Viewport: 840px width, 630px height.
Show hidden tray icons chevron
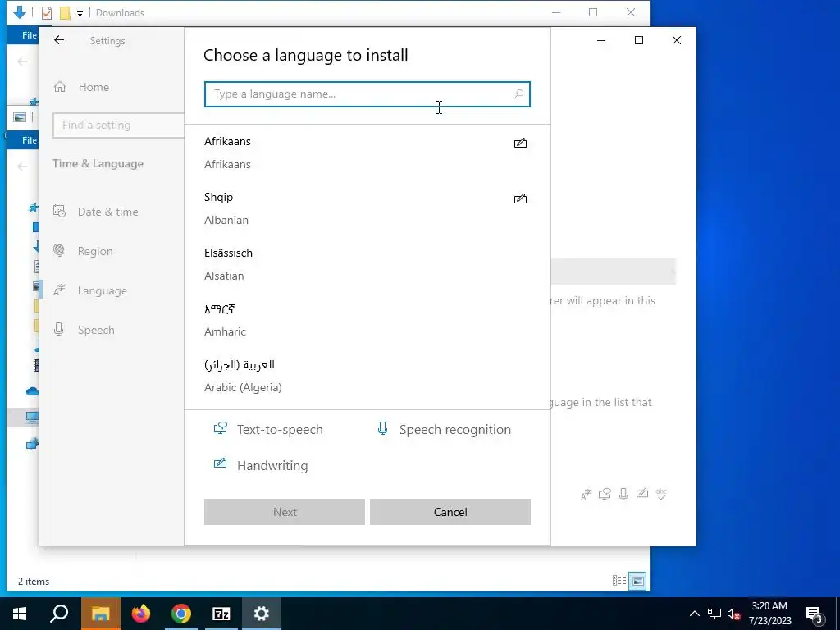tap(694, 614)
